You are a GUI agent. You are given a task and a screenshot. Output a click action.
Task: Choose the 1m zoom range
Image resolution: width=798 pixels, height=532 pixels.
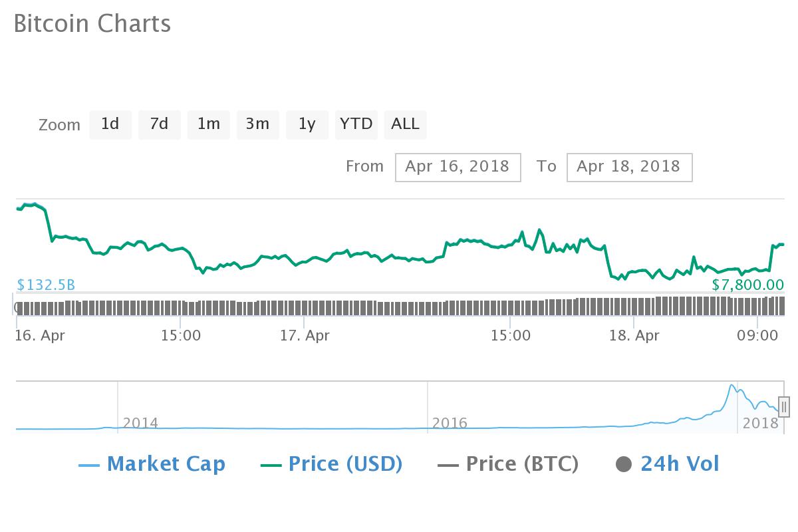coord(209,124)
